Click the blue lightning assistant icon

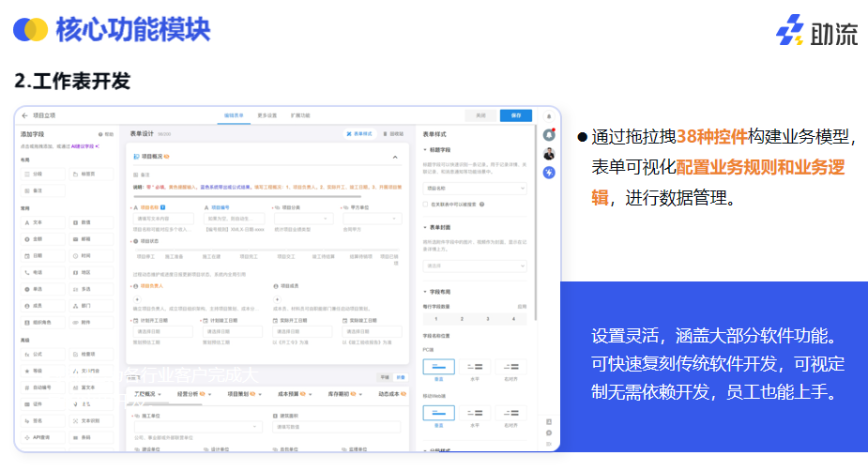(x=549, y=173)
